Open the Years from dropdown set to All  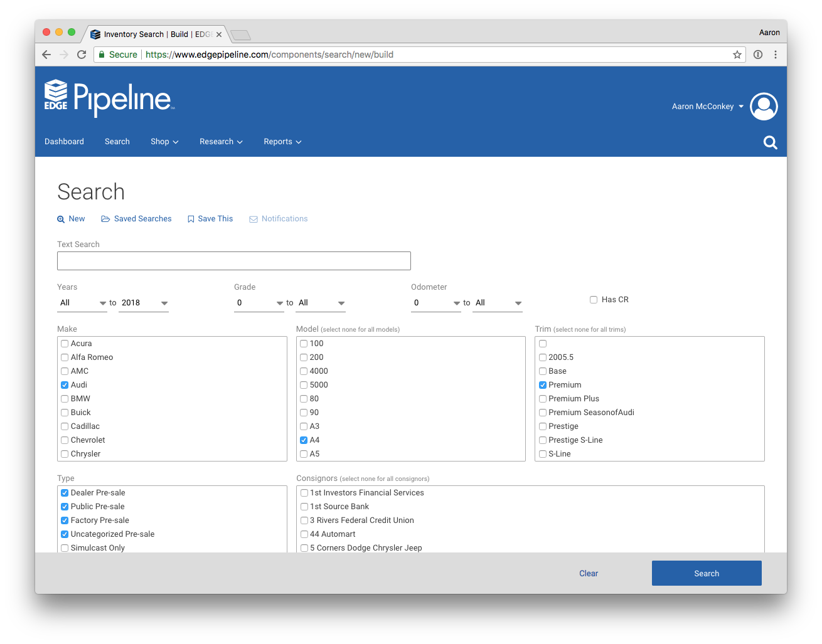point(82,303)
